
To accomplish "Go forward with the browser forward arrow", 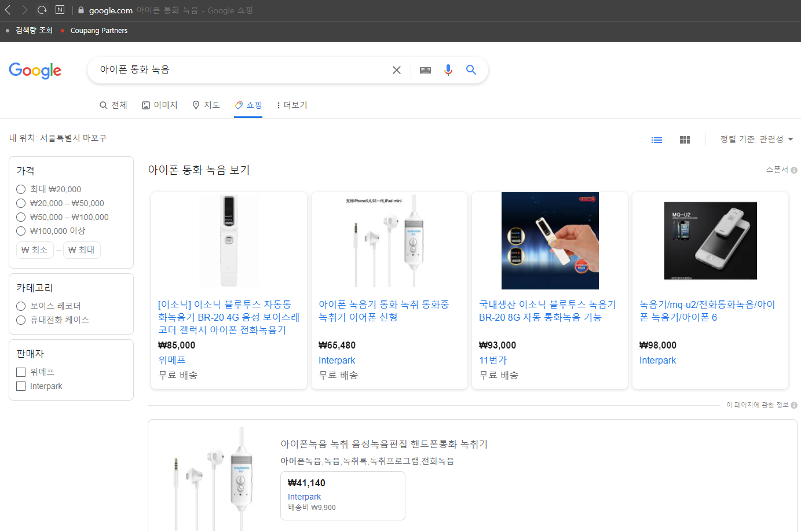I will click(x=24, y=10).
